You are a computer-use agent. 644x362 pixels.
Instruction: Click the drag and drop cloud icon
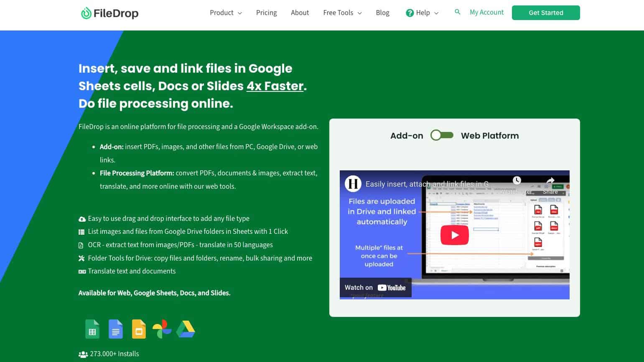tap(82, 218)
